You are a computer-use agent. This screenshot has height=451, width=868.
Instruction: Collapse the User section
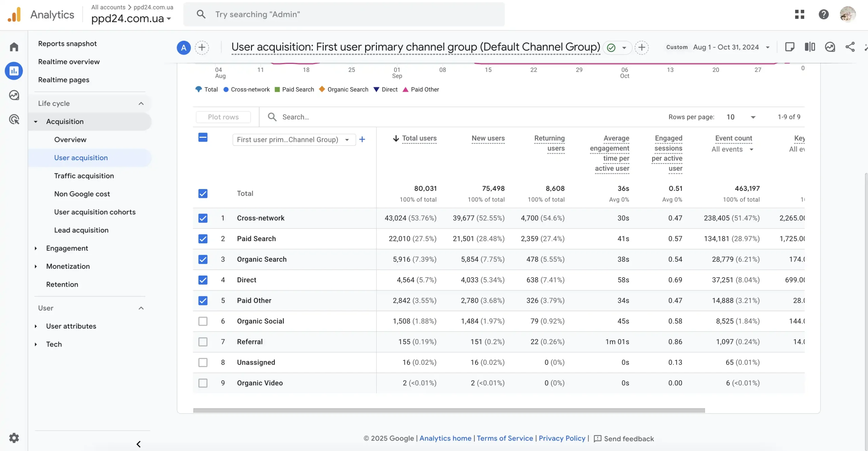[x=141, y=308]
